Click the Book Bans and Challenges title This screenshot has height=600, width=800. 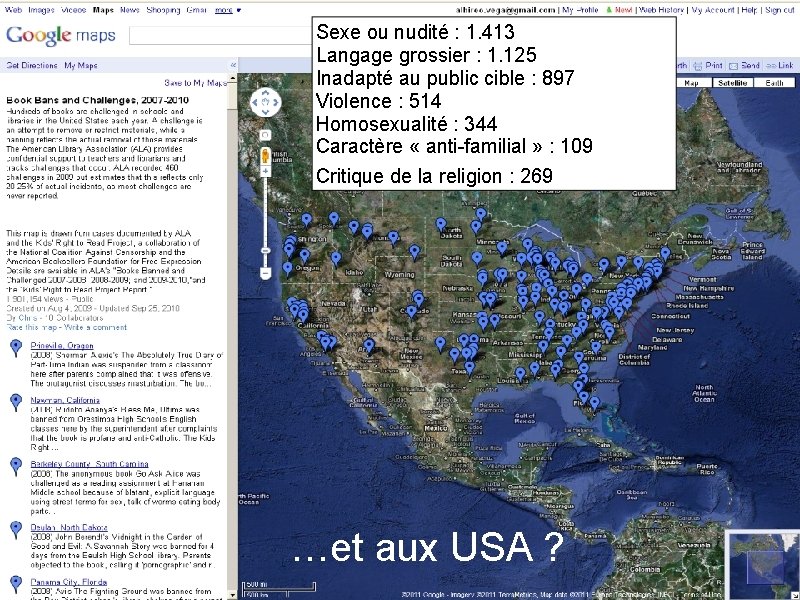[97, 100]
